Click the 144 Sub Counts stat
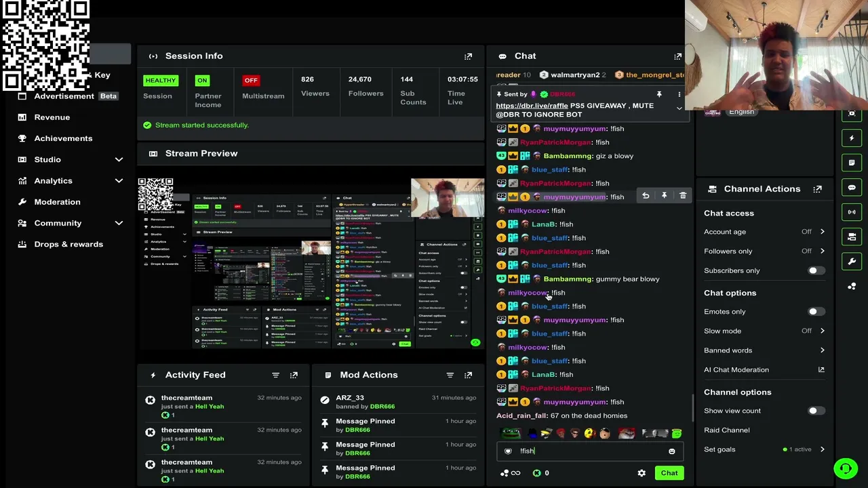The image size is (868, 488). point(413,90)
